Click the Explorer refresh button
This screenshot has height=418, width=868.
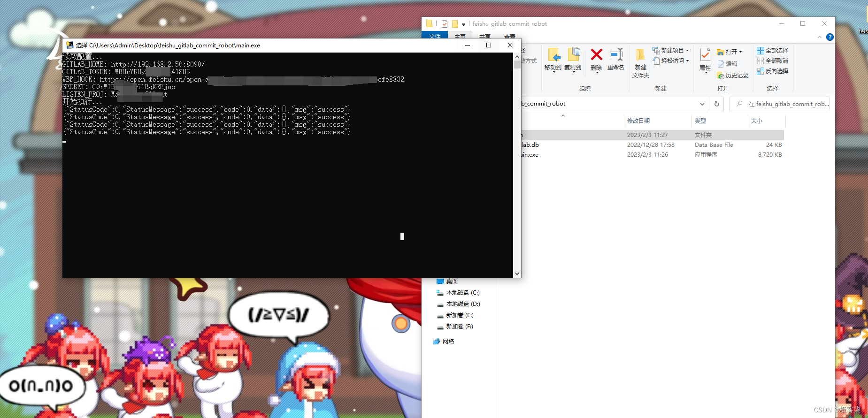[717, 104]
